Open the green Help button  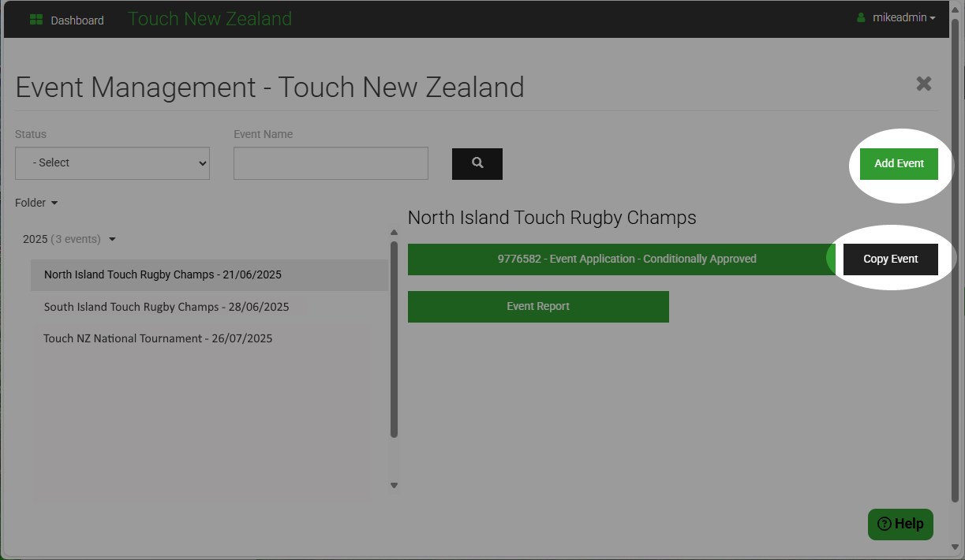pos(900,525)
